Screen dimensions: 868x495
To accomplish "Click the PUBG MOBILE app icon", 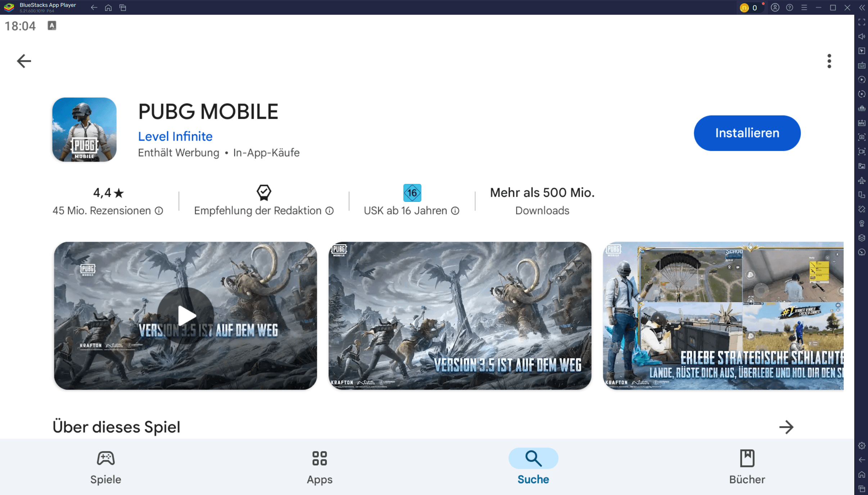I will (84, 130).
